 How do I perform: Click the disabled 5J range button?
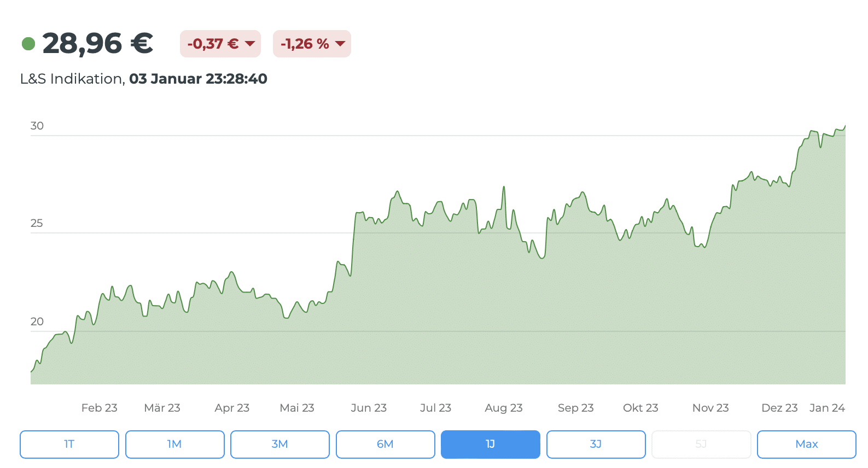(x=701, y=444)
